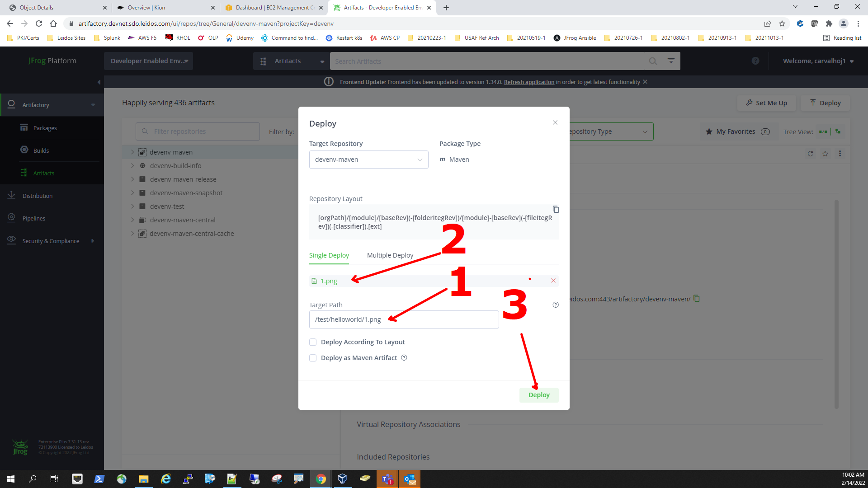This screenshot has width=868, height=488.
Task: Click the Set Me Up button
Action: point(767,103)
